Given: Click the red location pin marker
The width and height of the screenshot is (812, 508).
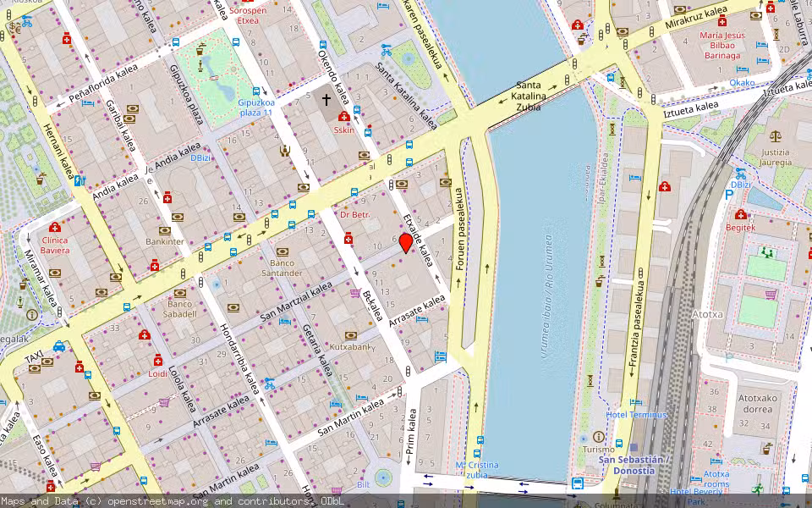Looking at the screenshot, I should click(406, 244).
